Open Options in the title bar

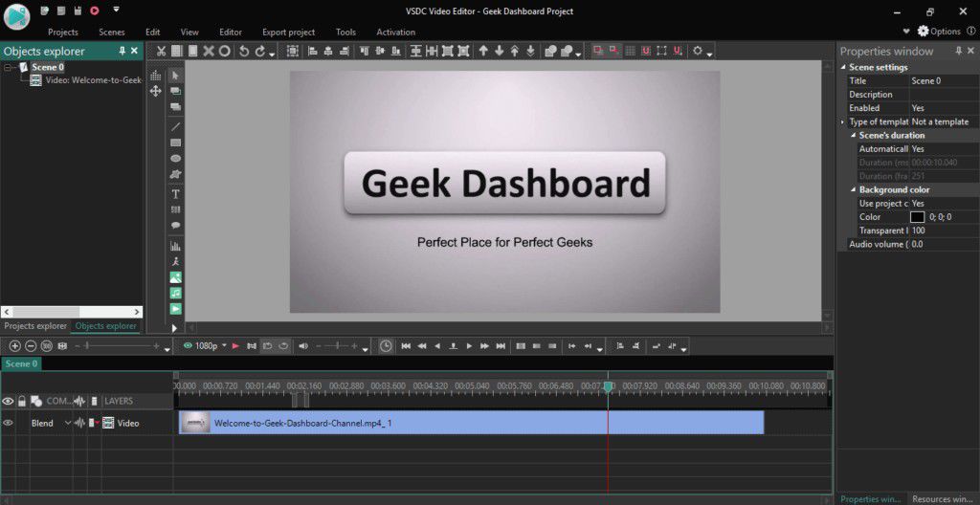click(x=939, y=32)
